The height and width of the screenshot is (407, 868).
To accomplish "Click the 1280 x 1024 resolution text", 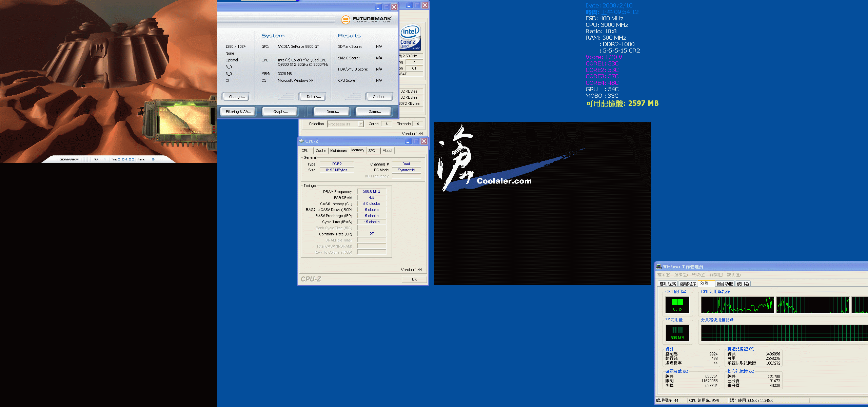I will pos(235,47).
